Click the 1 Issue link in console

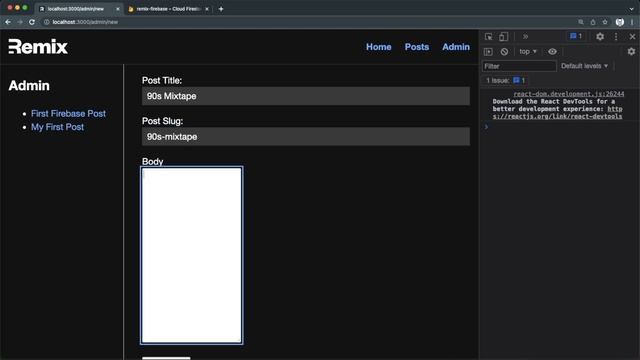tap(505, 80)
